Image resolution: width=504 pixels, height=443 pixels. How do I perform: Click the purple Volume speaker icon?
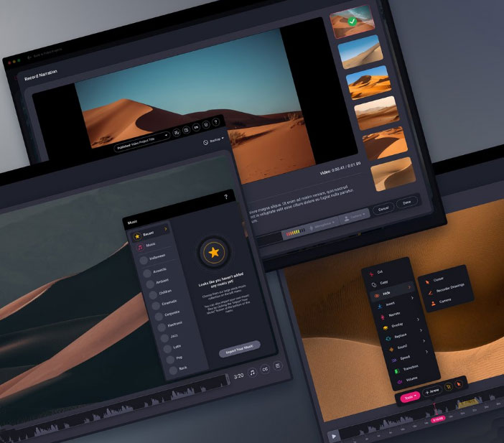[x=399, y=382]
